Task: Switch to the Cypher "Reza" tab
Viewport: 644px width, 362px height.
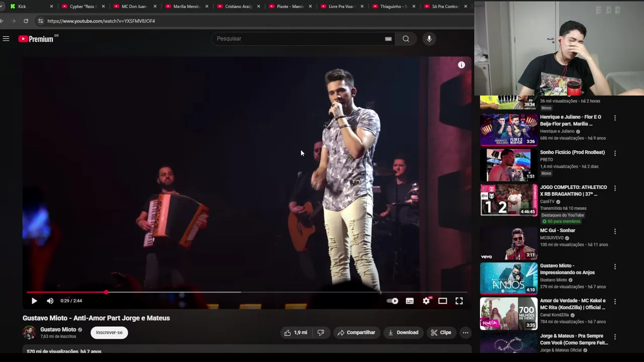Action: coord(83,7)
